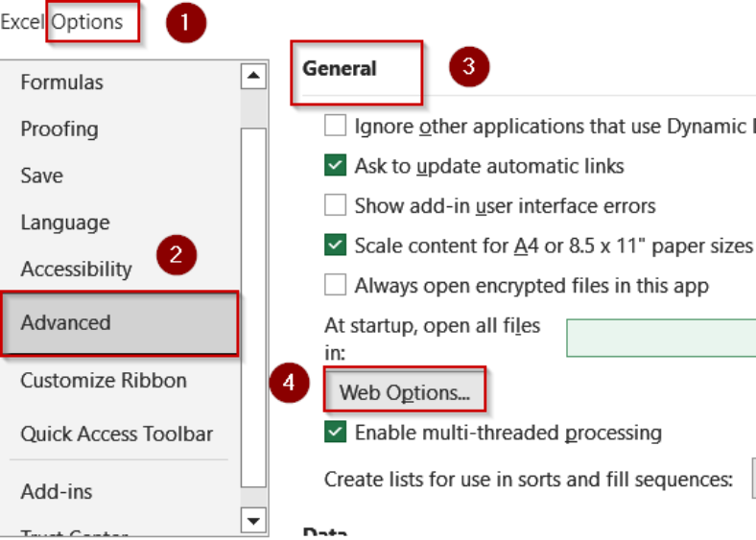Switch to the Language category
The height and width of the screenshot is (540, 756).
[x=65, y=223]
